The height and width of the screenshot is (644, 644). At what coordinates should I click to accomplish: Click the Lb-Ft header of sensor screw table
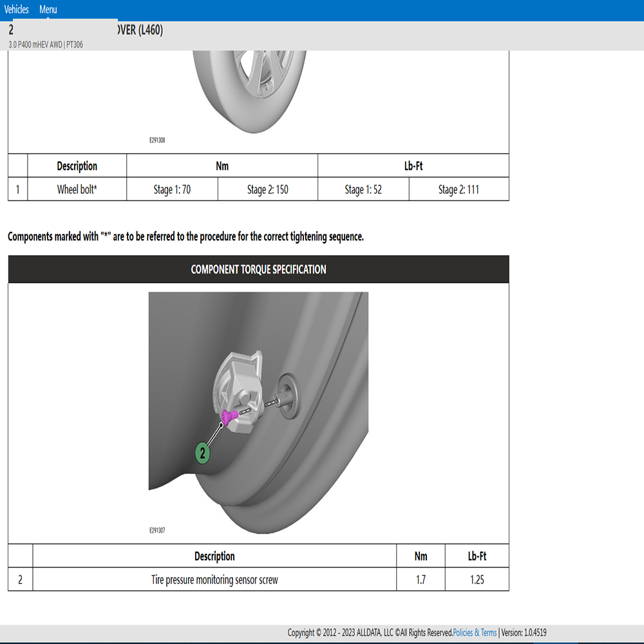pyautogui.click(x=477, y=556)
